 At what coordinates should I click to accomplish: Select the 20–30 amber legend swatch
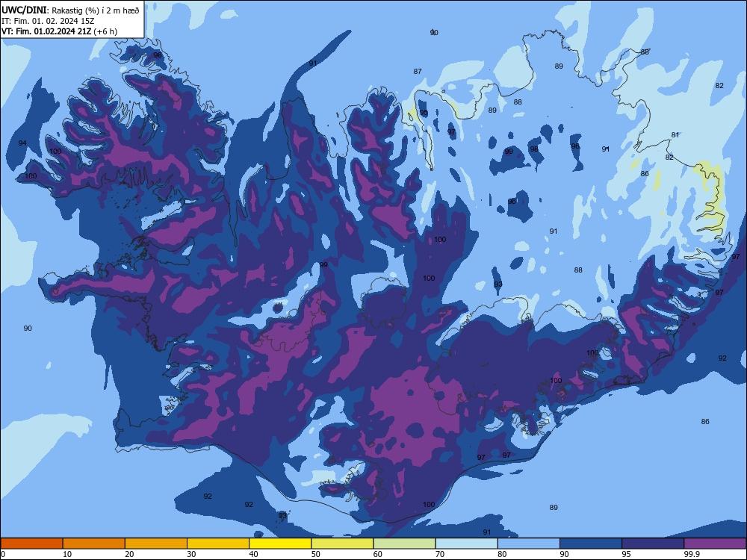click(x=156, y=544)
